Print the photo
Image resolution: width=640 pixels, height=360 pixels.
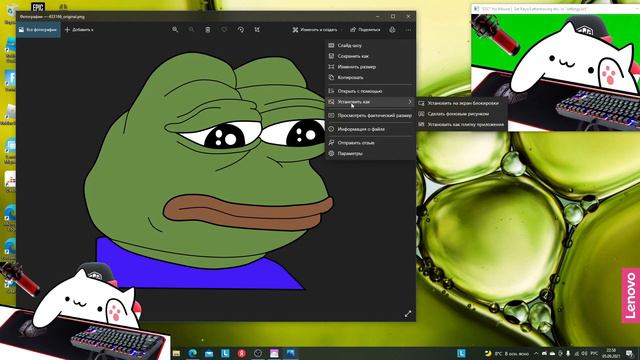point(392,29)
